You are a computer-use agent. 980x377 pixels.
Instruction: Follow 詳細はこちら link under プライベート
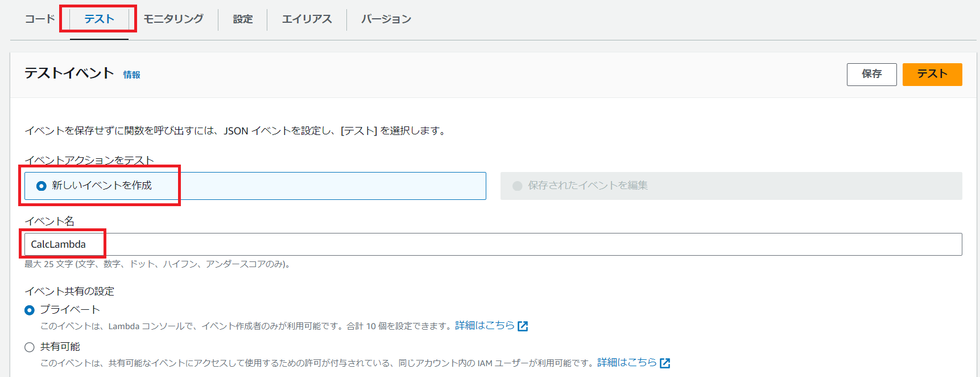485,325
